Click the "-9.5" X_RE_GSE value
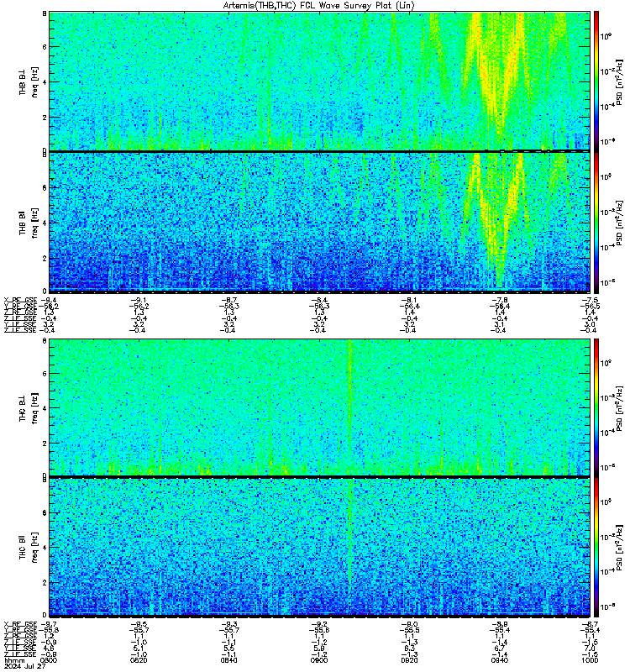The width and height of the screenshot is (630, 672). click(139, 624)
